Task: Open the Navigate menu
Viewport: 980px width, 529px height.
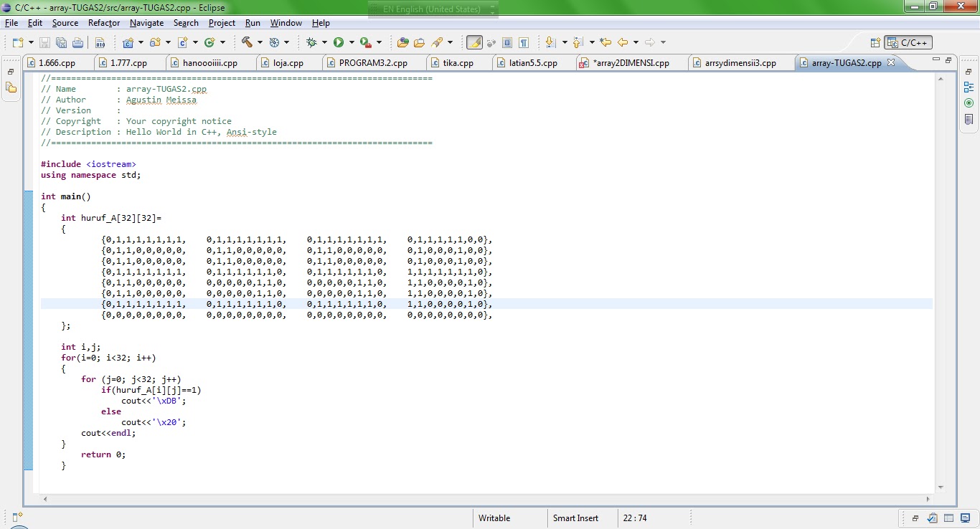Action: pos(146,23)
